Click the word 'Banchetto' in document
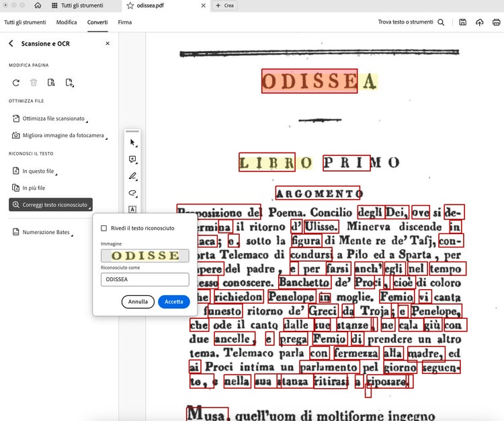The height and width of the screenshot is (421, 504). pos(304,282)
